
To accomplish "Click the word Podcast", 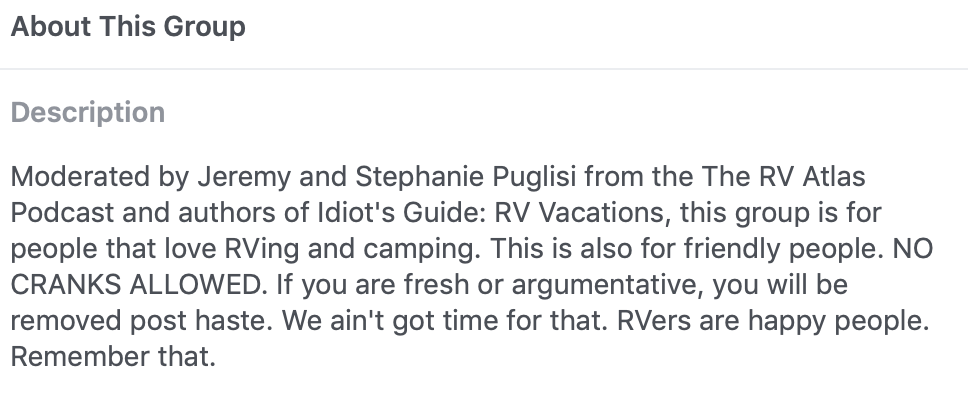I will [x=64, y=214].
